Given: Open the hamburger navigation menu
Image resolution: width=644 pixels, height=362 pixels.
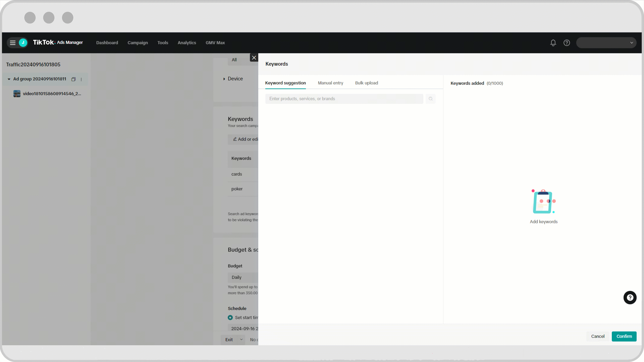Looking at the screenshot, I should click(13, 43).
